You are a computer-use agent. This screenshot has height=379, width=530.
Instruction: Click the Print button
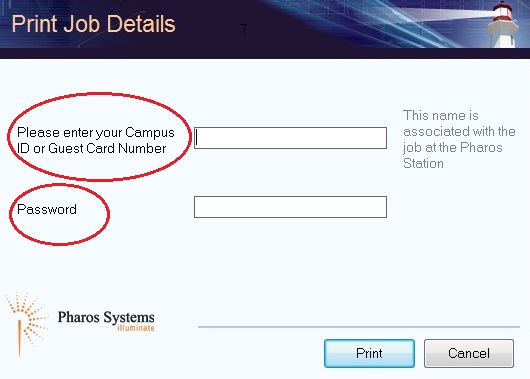pyautogui.click(x=369, y=353)
